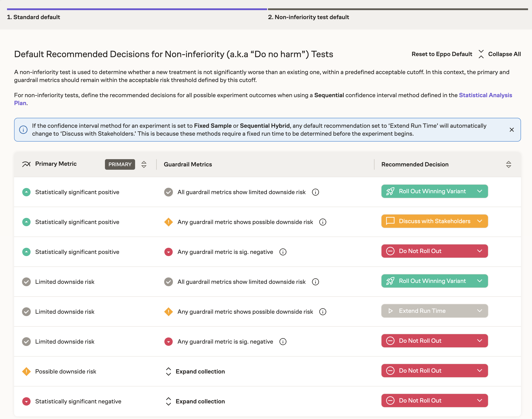Click the play icon on Extend Run Time
This screenshot has width=532, height=419.
[390, 311]
